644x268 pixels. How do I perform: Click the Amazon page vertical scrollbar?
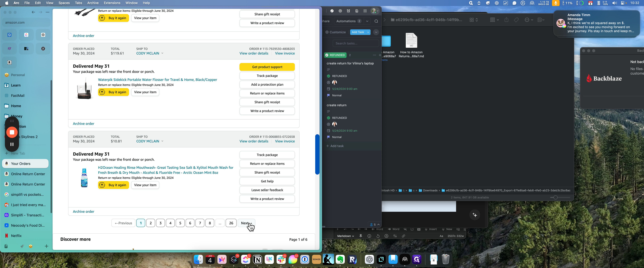click(x=317, y=154)
